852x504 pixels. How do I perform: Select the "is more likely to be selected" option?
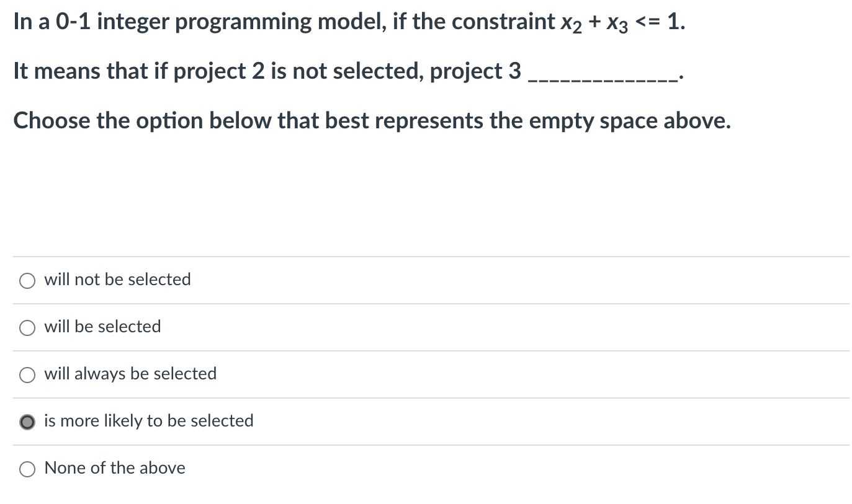click(x=27, y=422)
